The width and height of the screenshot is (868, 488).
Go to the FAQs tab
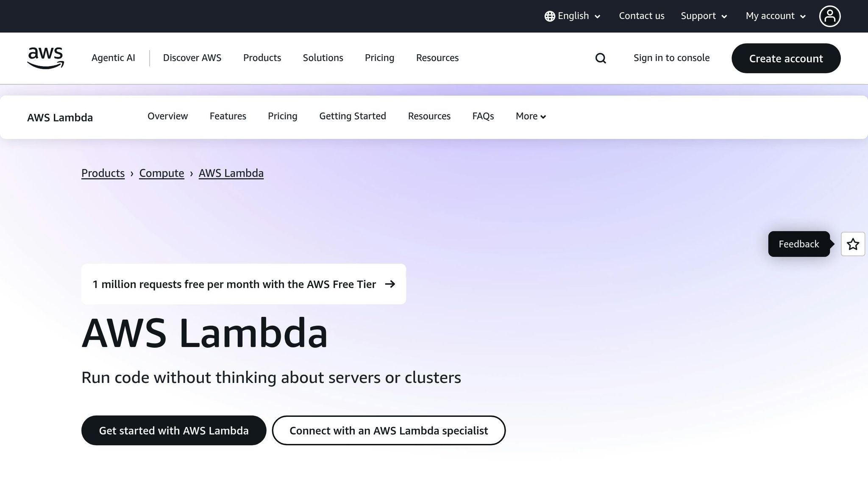(483, 116)
